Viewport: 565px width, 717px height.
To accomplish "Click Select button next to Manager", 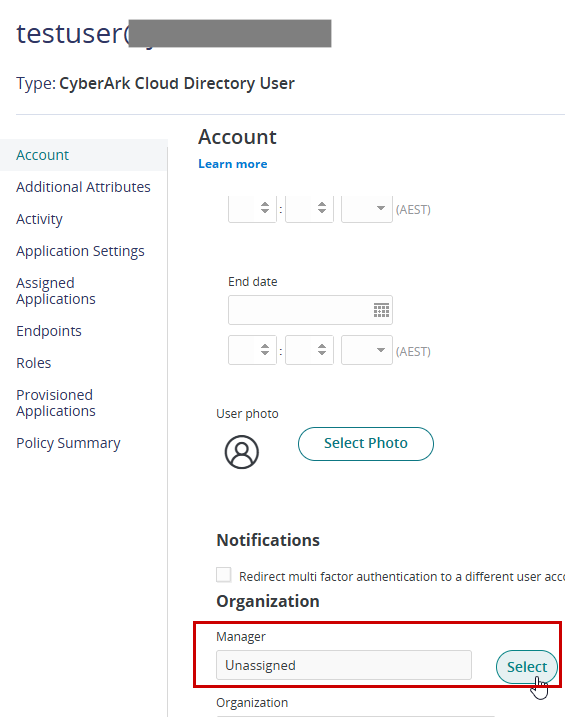I will (x=527, y=667).
